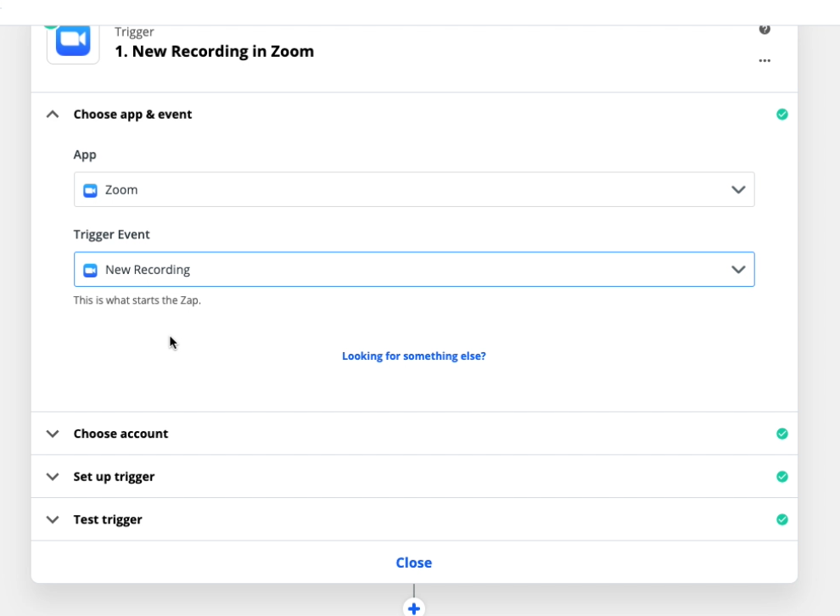Click the 'App' field label

[85, 154]
